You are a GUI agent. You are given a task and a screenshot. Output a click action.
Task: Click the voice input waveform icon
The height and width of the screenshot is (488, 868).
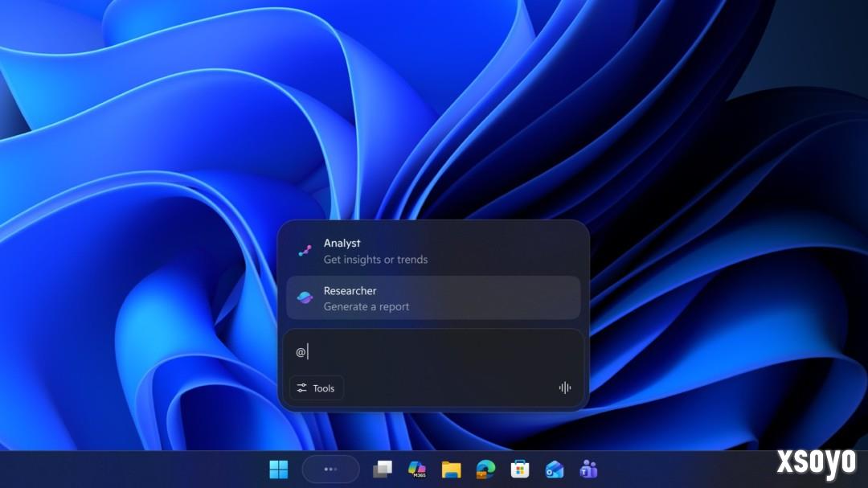pyautogui.click(x=564, y=388)
